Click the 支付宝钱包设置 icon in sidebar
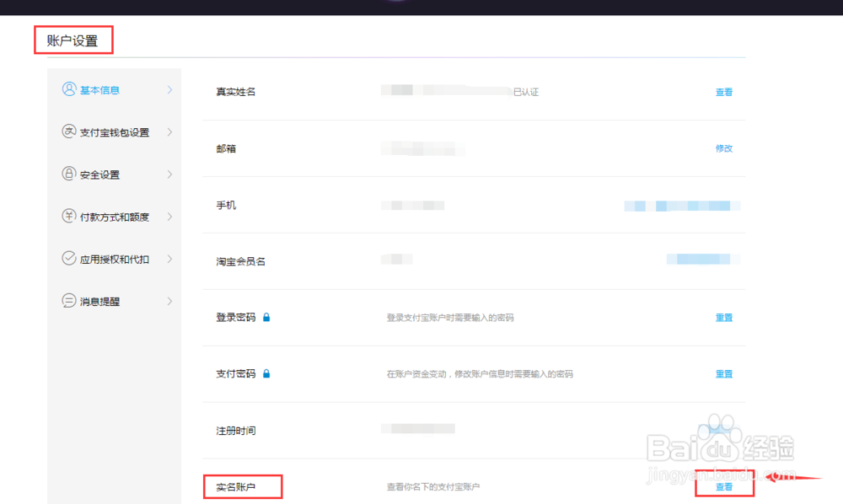 pos(69,131)
